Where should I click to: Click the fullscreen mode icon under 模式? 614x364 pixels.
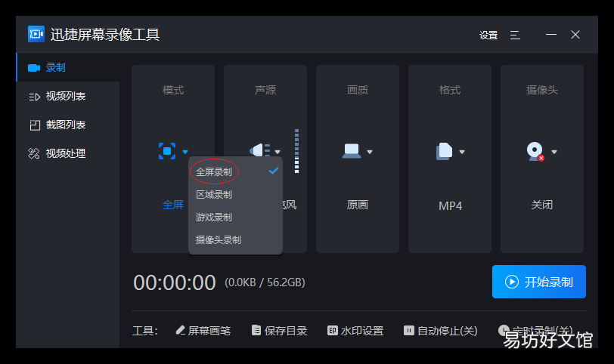tap(167, 151)
